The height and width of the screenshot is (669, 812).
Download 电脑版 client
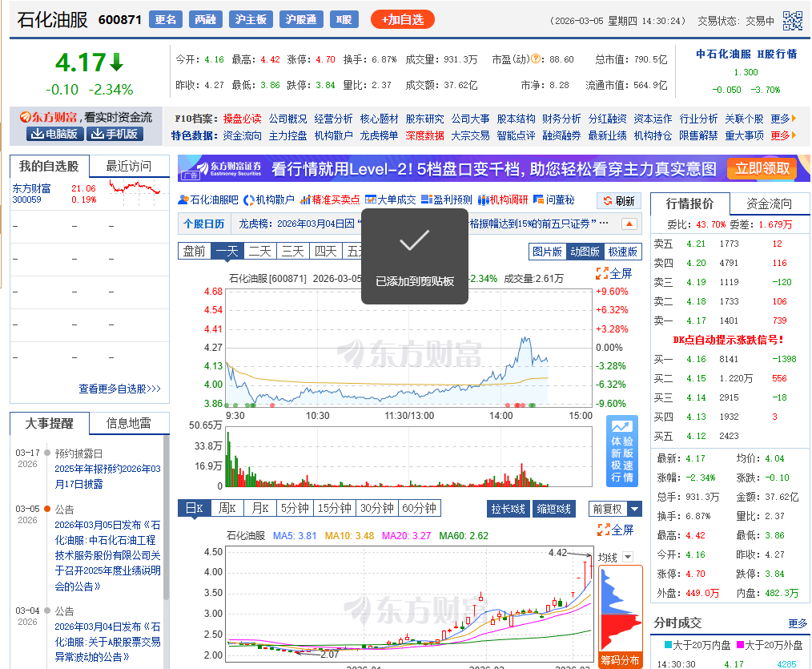click(55, 135)
